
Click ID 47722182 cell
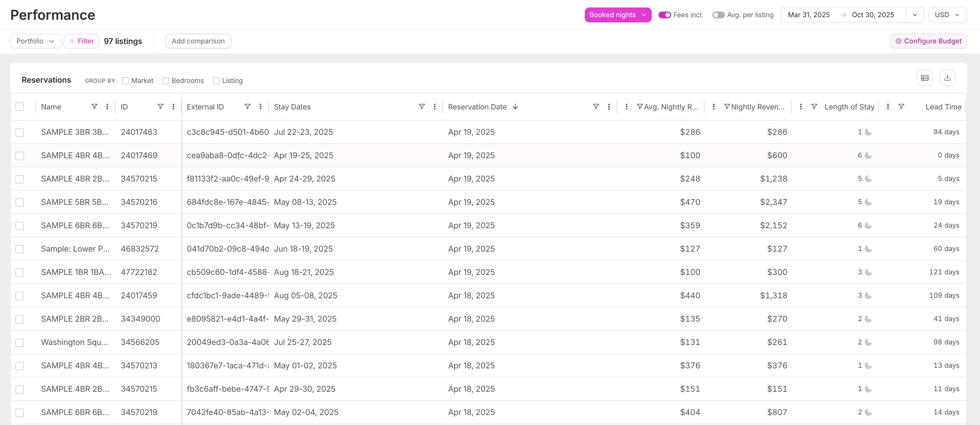click(x=139, y=272)
